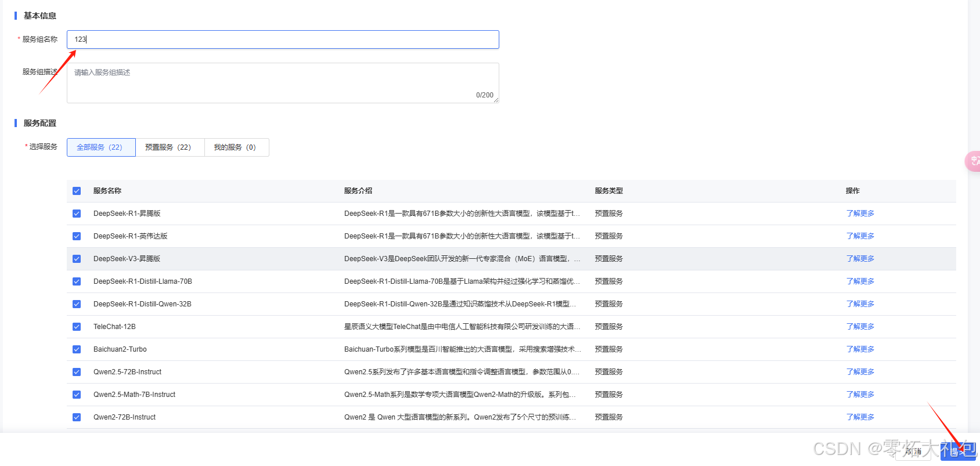The width and height of the screenshot is (980, 466).
Task: Open 了解更多 for DeepSeek-R1-英伟达版
Action: 860,236
